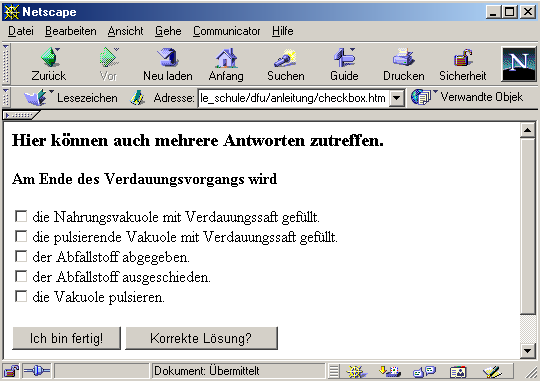Open the Ansicht menu

tap(125, 31)
